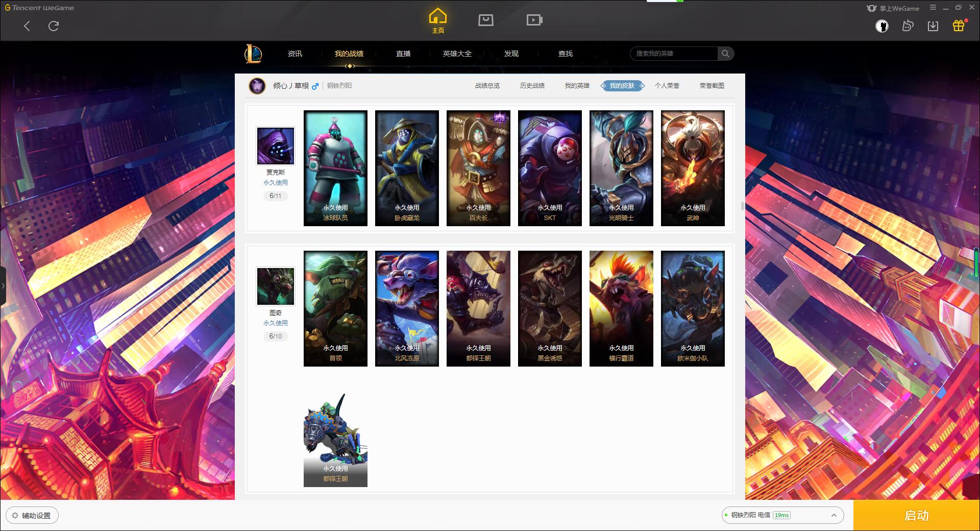Screen dimensions: 980x531
Task: Click the content area vertical scrollbar
Action: click(x=742, y=206)
